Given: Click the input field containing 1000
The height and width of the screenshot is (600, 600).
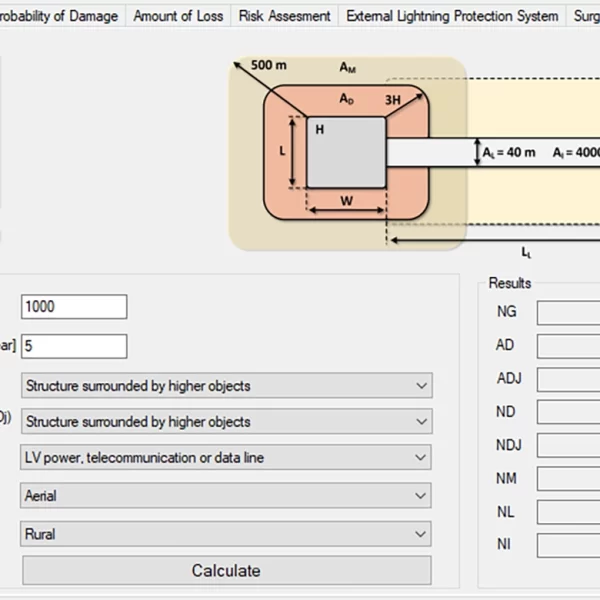Looking at the screenshot, I should click(x=74, y=307).
